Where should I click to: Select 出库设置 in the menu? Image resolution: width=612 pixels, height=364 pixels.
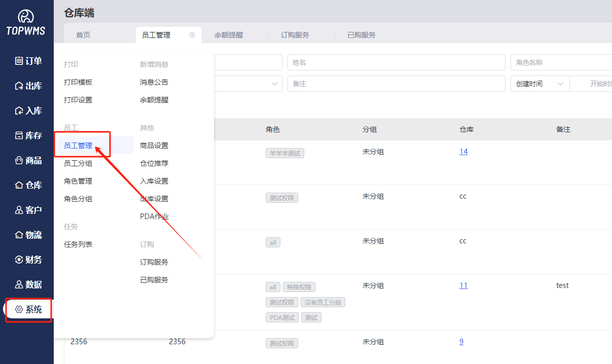coord(154,199)
